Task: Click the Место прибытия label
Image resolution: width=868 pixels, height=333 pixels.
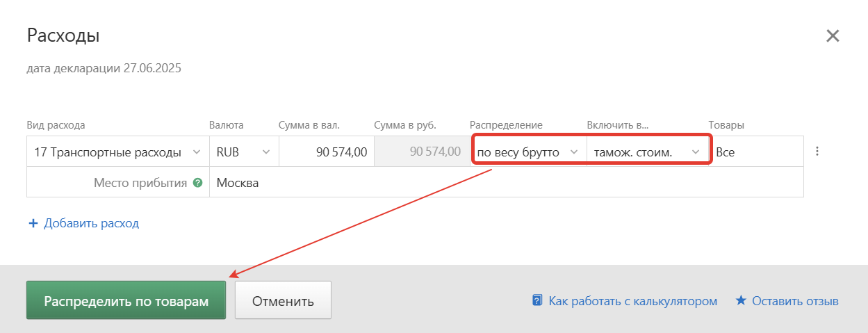Action: click(x=140, y=183)
